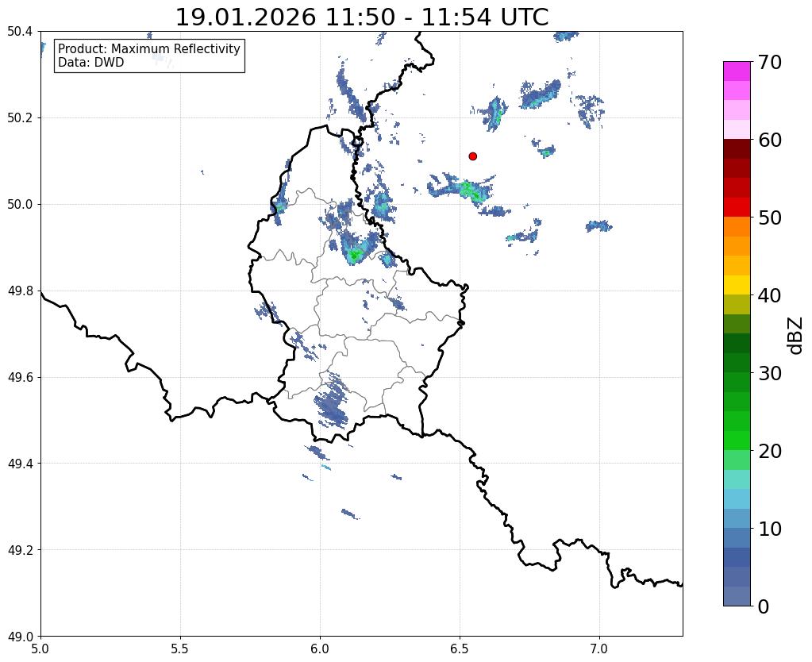Click the longitude axis label 6.5
Image resolution: width=812 pixels, height=662 pixels.
pyautogui.click(x=460, y=649)
